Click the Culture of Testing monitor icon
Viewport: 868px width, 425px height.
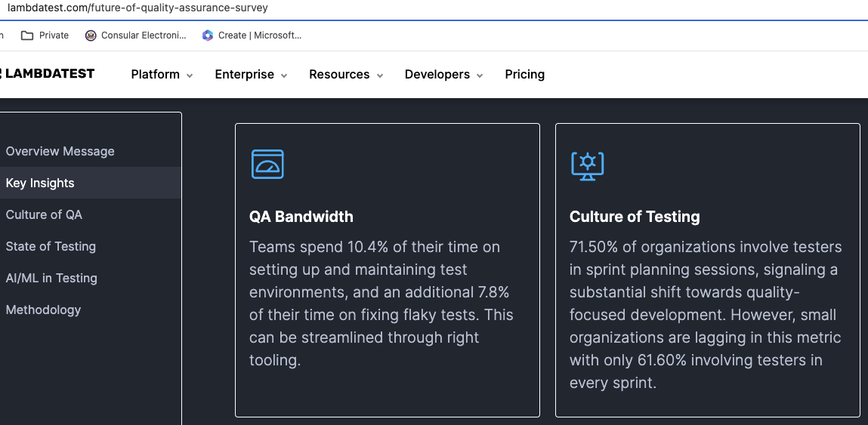(x=587, y=165)
